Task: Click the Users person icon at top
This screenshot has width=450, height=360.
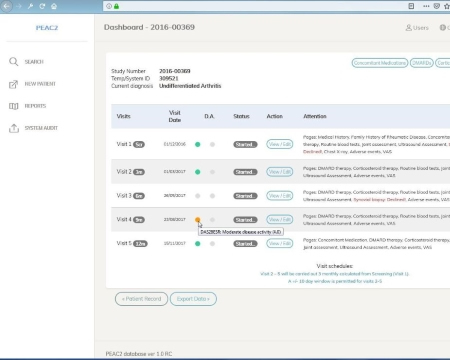Action: tap(408, 28)
